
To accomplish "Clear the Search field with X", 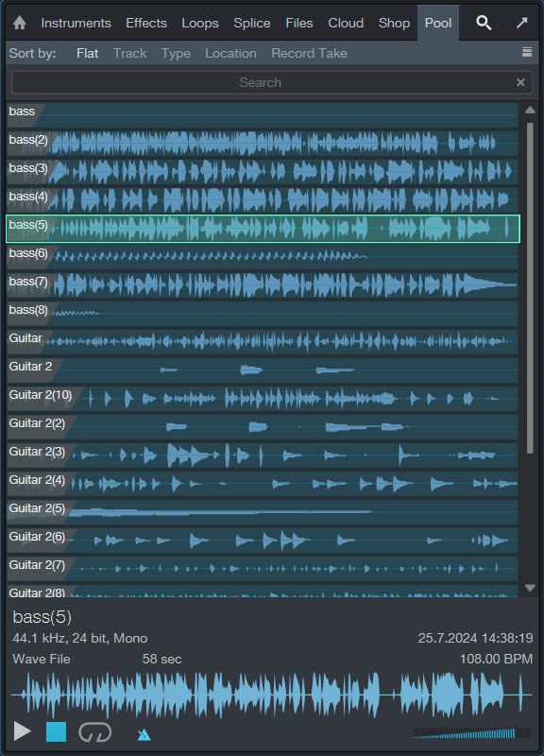I will (520, 82).
